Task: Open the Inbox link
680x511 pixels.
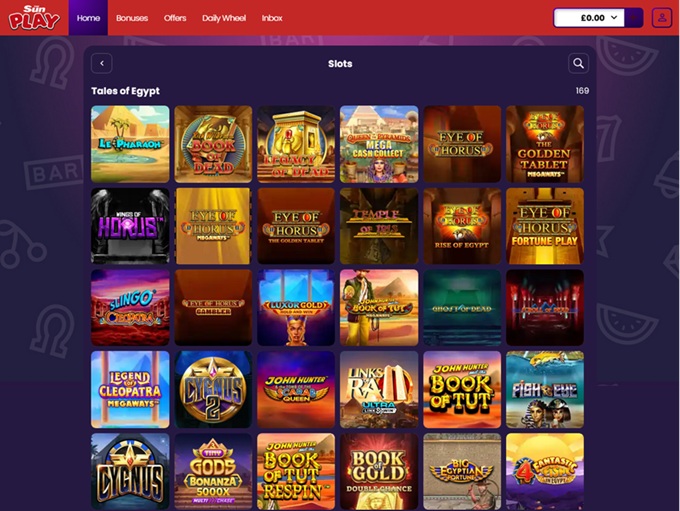Action: coord(272,18)
